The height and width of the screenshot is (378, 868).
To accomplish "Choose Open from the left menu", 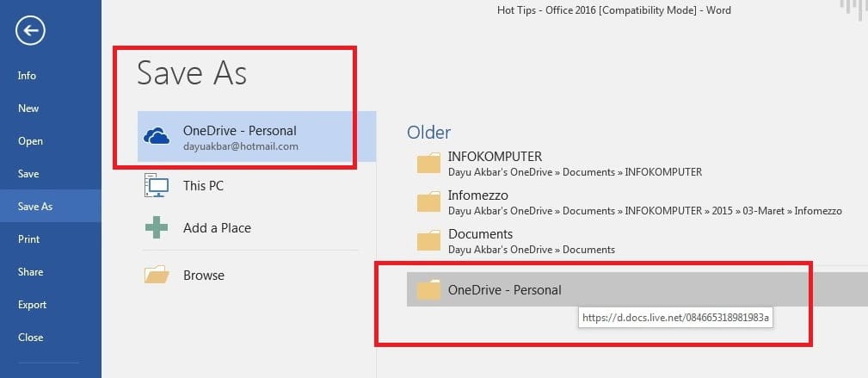I will click(51, 140).
